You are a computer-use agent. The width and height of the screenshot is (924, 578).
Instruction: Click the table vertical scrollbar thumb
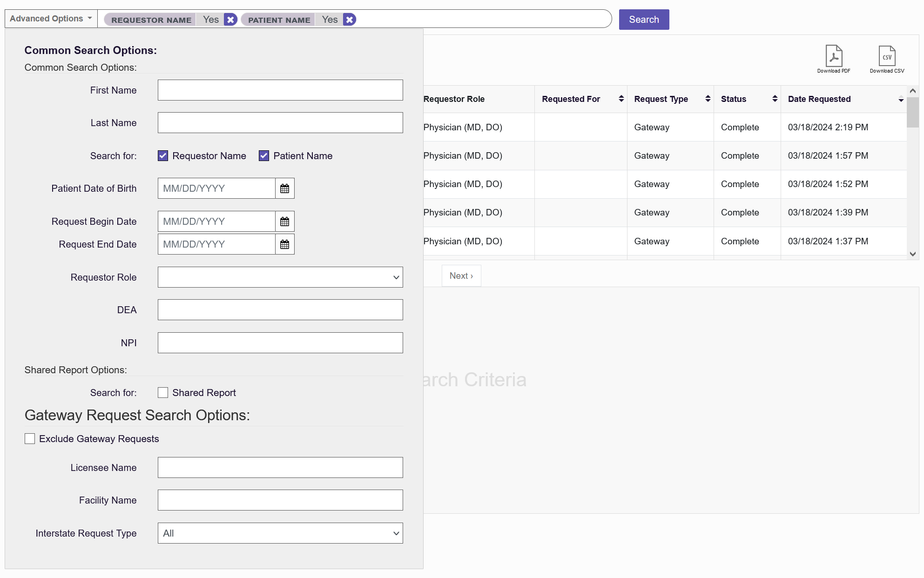click(913, 112)
